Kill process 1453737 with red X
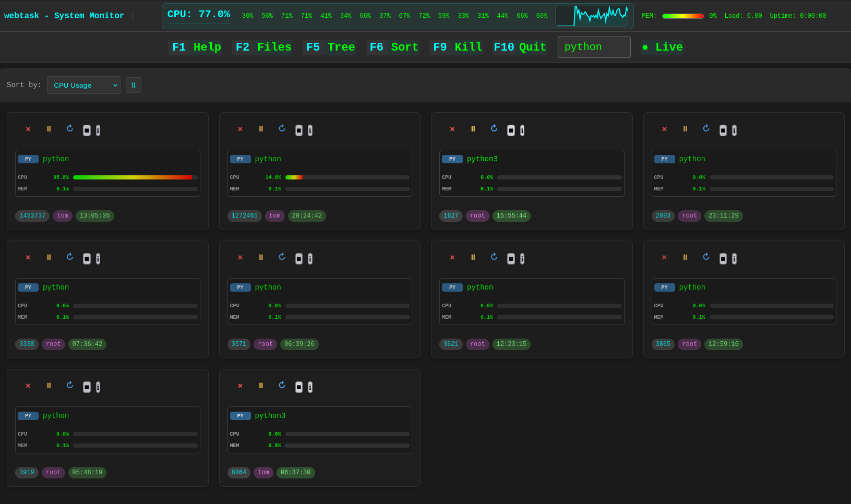This screenshot has height=504, width=851. (x=28, y=129)
